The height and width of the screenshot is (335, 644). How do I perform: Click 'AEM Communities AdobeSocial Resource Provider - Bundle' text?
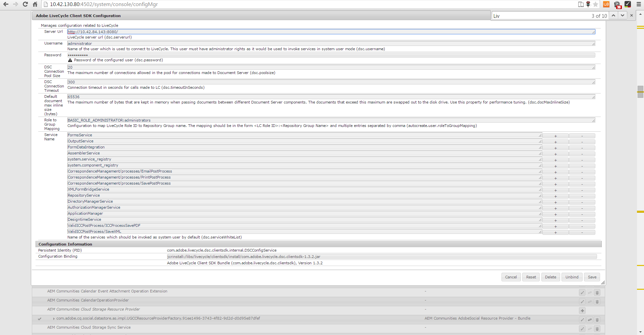(477, 318)
